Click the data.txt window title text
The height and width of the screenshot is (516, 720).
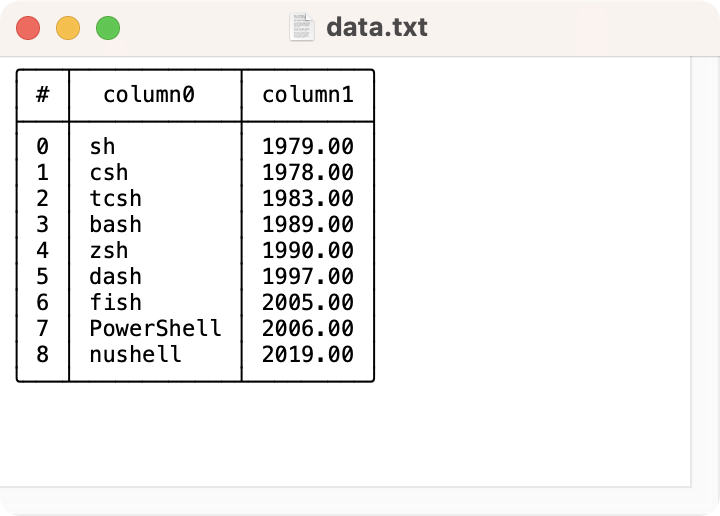(x=377, y=27)
